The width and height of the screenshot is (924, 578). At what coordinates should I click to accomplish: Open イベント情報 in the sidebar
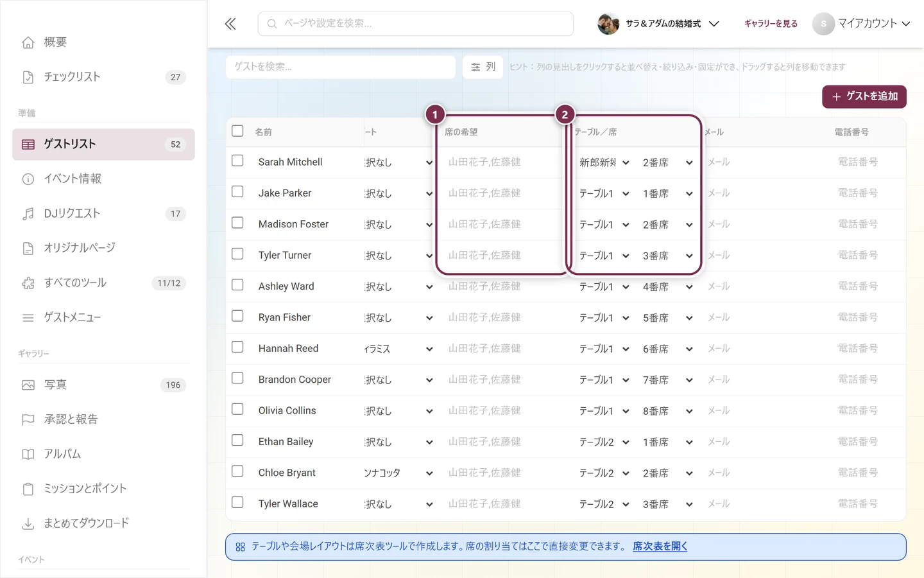(103, 179)
